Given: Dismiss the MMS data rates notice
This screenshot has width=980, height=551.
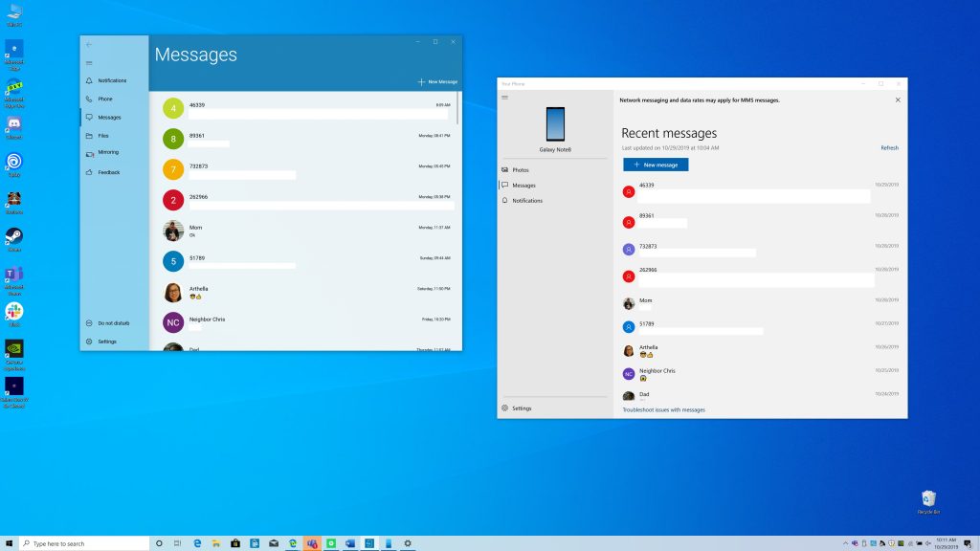Looking at the screenshot, I should [x=898, y=99].
